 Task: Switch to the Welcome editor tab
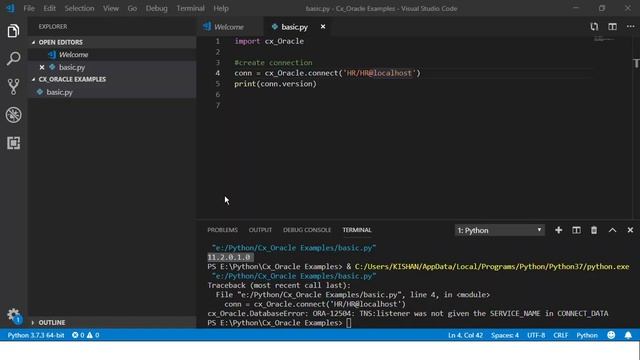[x=230, y=27]
